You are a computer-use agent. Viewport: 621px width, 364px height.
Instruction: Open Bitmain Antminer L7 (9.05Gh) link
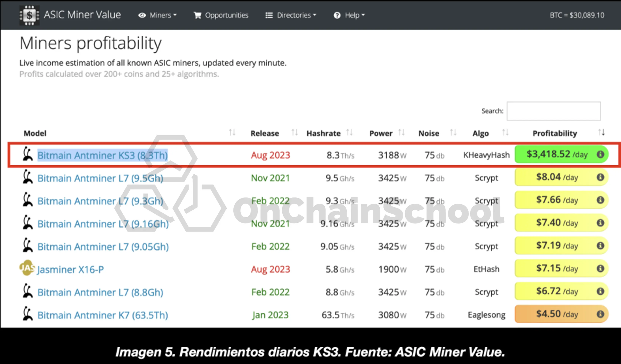[x=103, y=247]
